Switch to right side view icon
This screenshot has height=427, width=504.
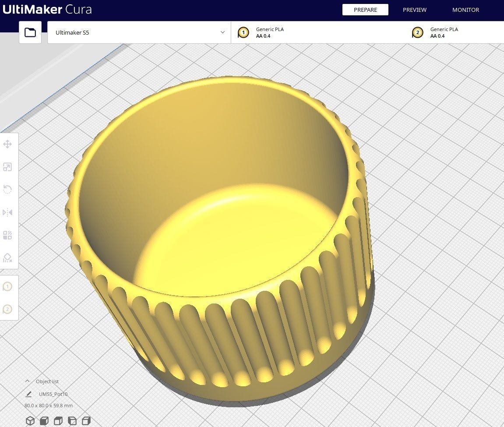86,420
